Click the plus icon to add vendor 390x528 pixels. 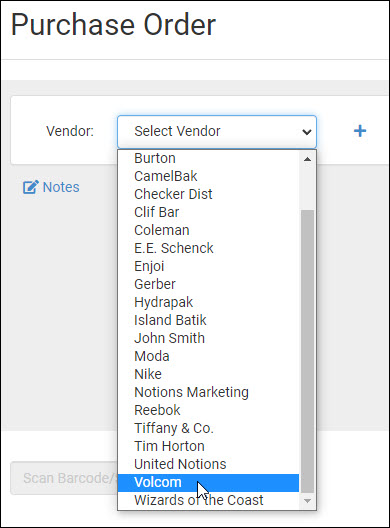tap(360, 131)
